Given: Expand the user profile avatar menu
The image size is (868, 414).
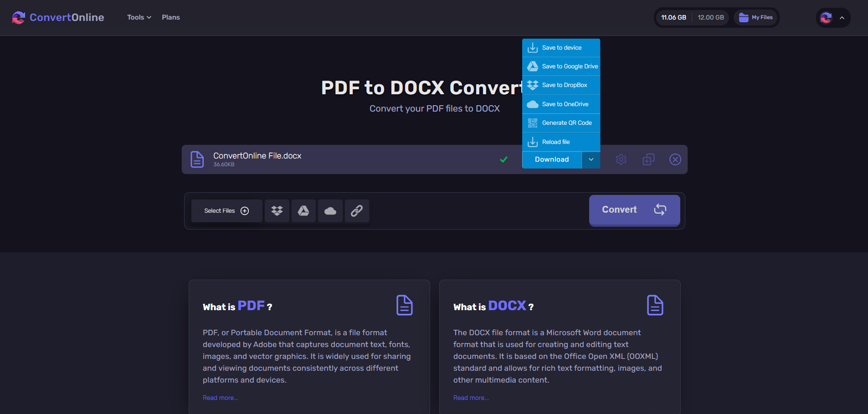Looking at the screenshot, I should click(833, 18).
